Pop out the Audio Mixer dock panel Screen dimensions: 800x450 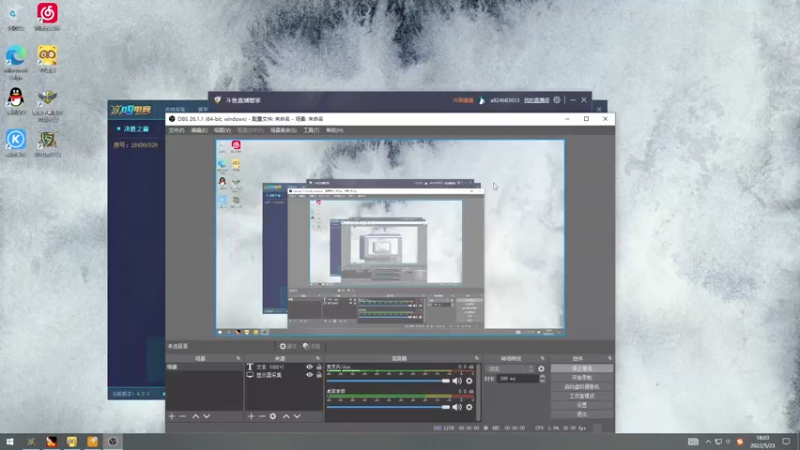coord(477,358)
